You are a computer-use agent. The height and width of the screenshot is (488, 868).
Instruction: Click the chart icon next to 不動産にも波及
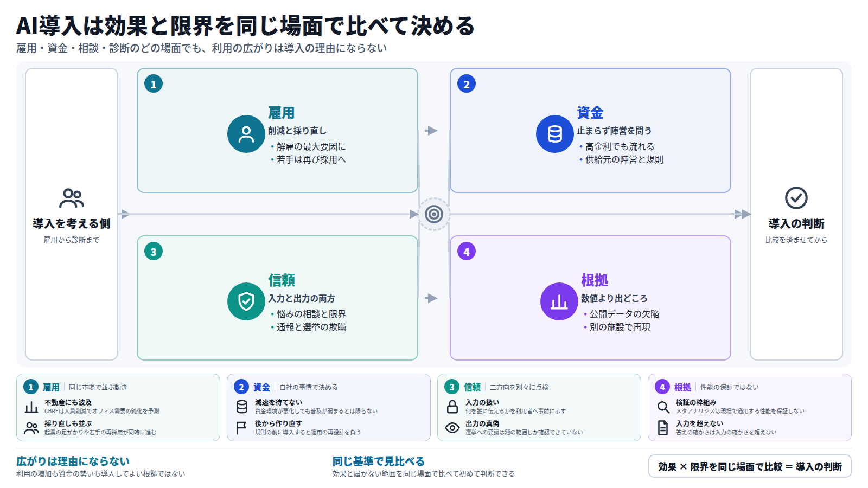31,407
